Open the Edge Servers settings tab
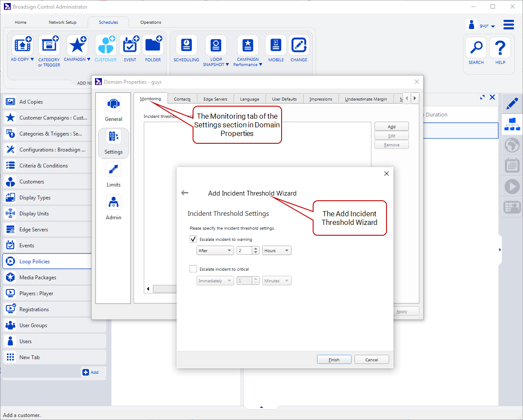The image size is (523, 420). [x=215, y=99]
